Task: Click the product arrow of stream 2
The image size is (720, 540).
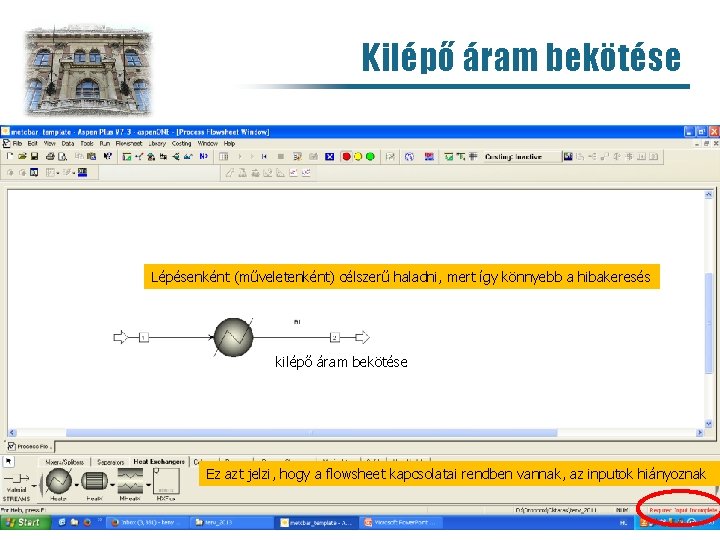Action: pos(362,338)
